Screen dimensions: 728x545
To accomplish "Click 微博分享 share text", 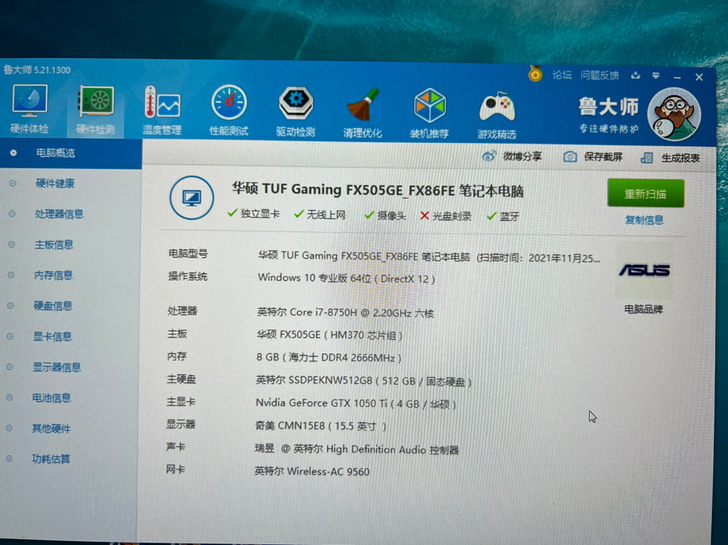I will [522, 156].
